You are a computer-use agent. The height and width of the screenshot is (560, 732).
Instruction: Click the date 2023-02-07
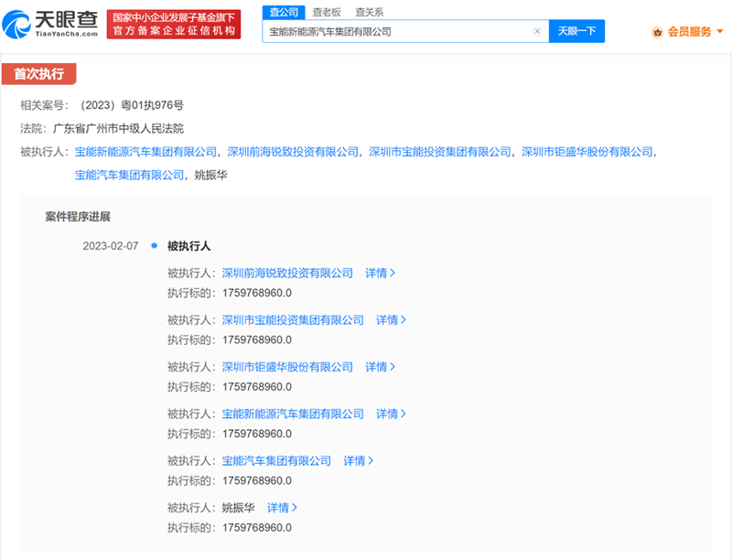[x=111, y=246]
